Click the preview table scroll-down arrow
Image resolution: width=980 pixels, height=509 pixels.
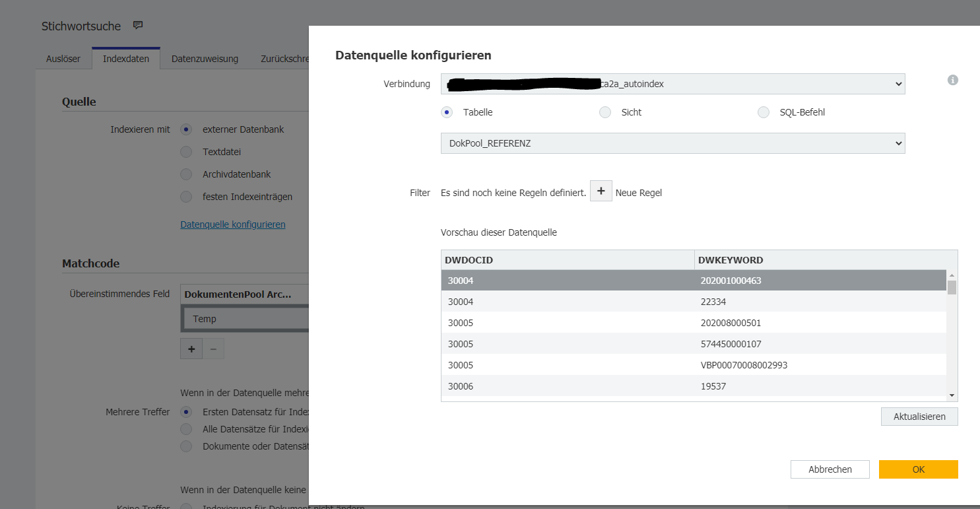(x=952, y=395)
